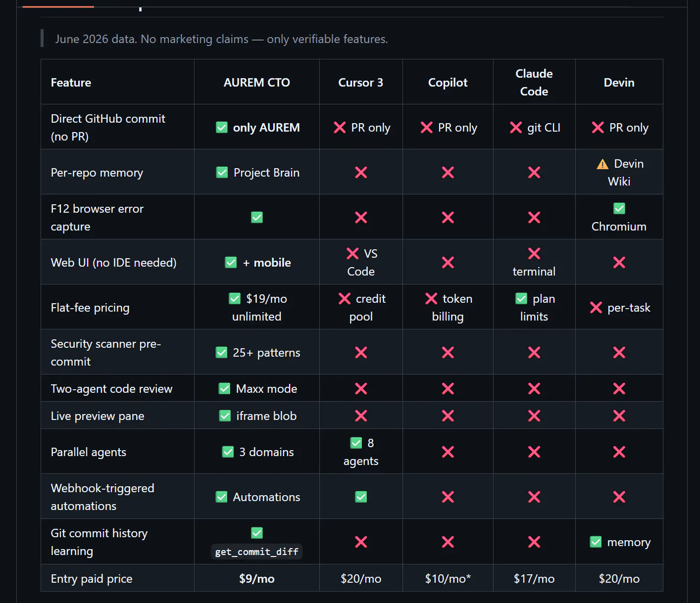Click the green check beside "Automations"
Screen dimensions: 700x603
coord(222,497)
